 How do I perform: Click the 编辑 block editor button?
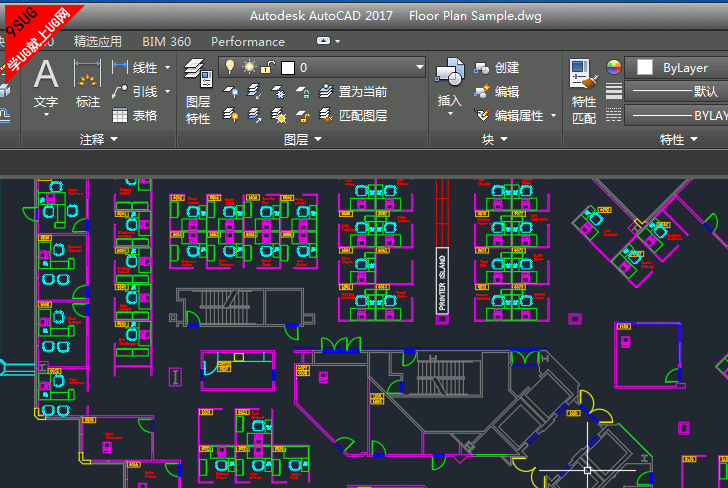click(496, 91)
